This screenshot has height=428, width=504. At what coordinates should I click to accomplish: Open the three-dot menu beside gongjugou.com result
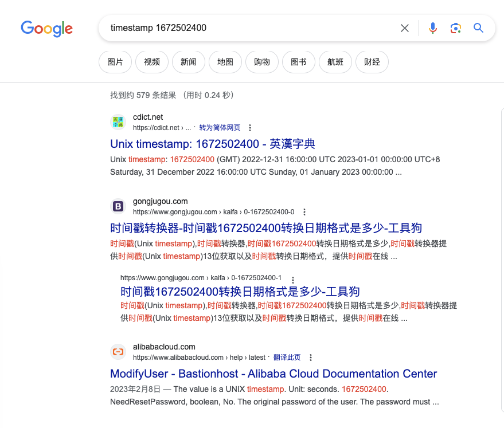[x=304, y=211]
